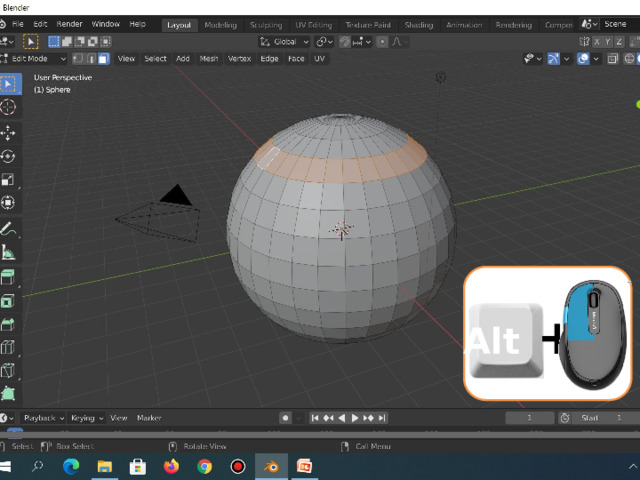Open Microsoft Edge from the taskbar
640x480 pixels.
point(71,467)
